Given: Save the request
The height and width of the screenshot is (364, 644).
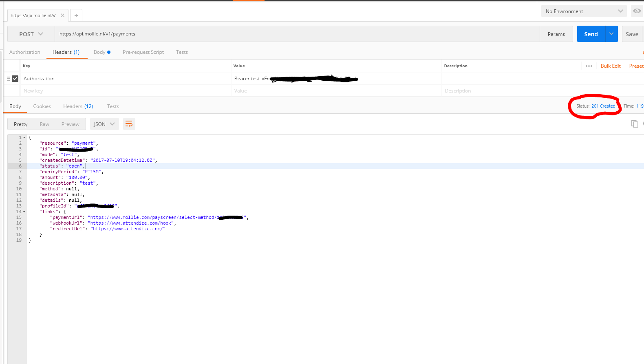Looking at the screenshot, I should [632, 34].
